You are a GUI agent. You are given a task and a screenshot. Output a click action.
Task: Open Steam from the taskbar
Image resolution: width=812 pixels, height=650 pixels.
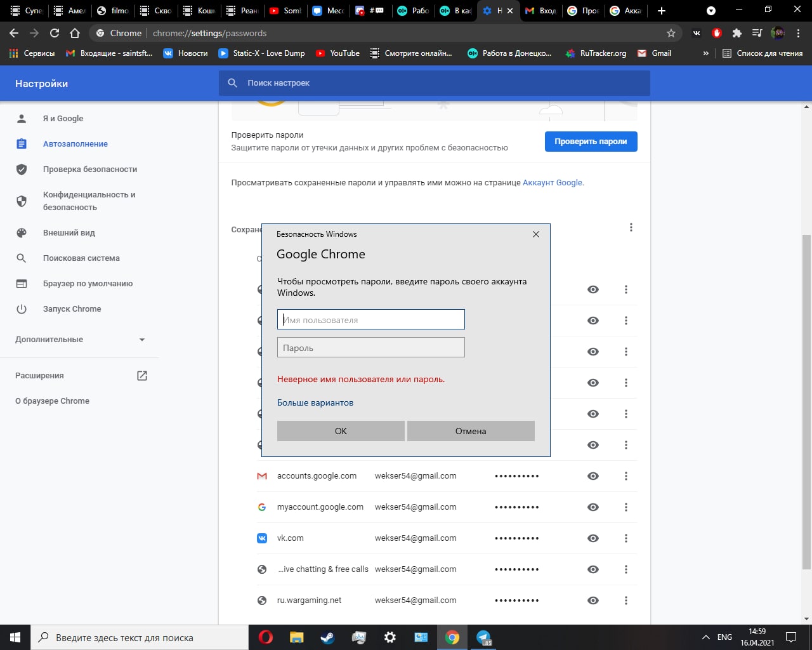tap(328, 637)
